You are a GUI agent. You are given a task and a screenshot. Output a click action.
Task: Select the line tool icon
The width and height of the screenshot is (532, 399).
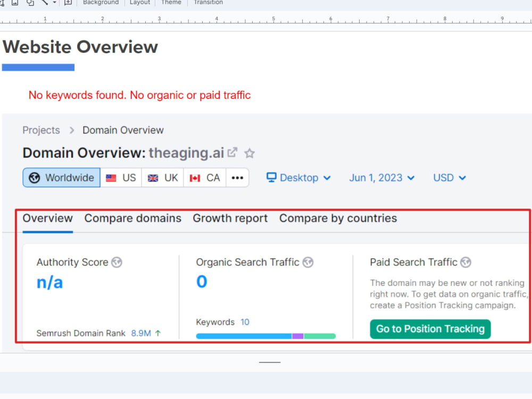coord(45,2)
